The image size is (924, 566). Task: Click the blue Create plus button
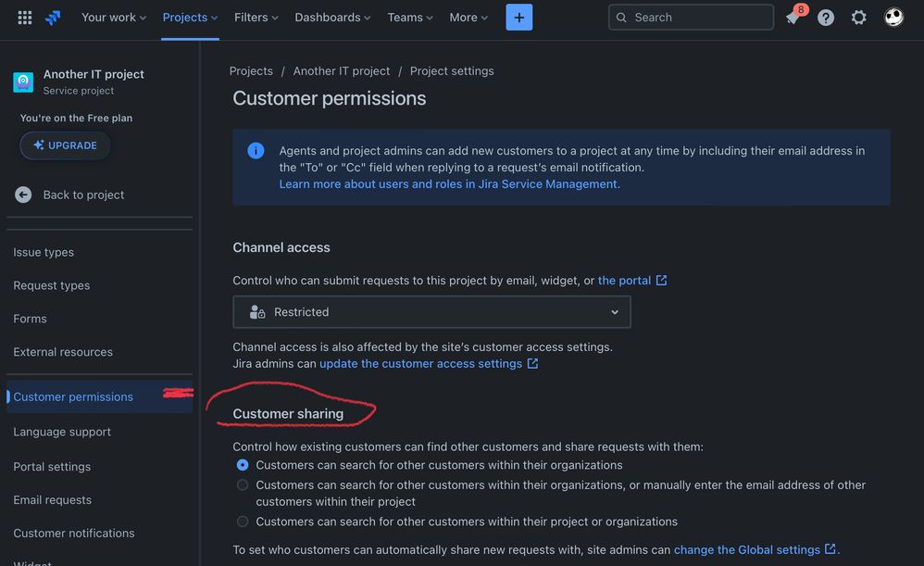[519, 17]
